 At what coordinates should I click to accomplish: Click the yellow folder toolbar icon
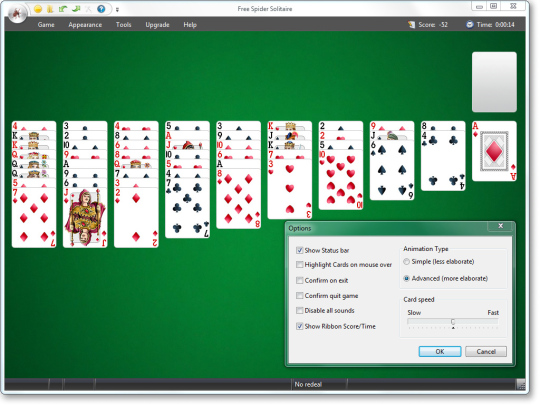click(x=50, y=9)
